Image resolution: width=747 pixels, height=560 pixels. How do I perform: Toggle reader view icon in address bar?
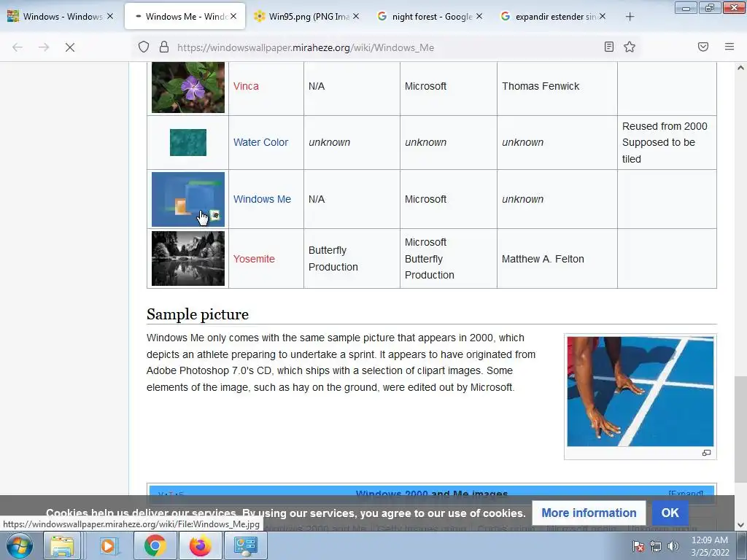609,47
